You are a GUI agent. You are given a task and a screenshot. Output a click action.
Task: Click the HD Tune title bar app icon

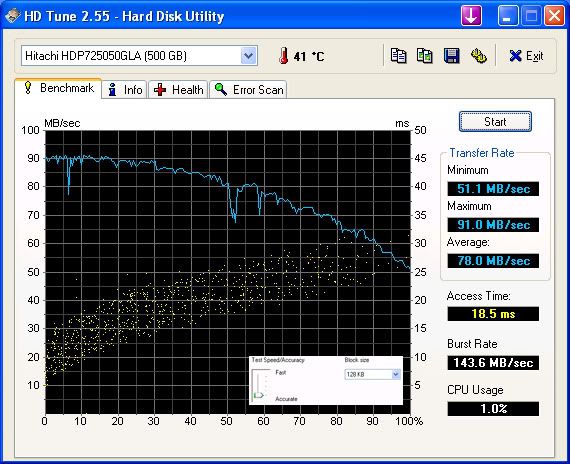coord(12,16)
